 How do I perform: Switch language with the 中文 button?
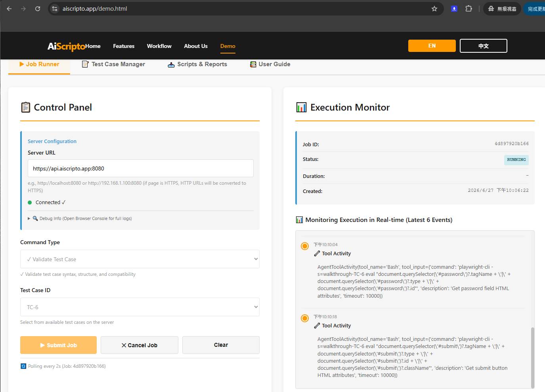pos(484,46)
